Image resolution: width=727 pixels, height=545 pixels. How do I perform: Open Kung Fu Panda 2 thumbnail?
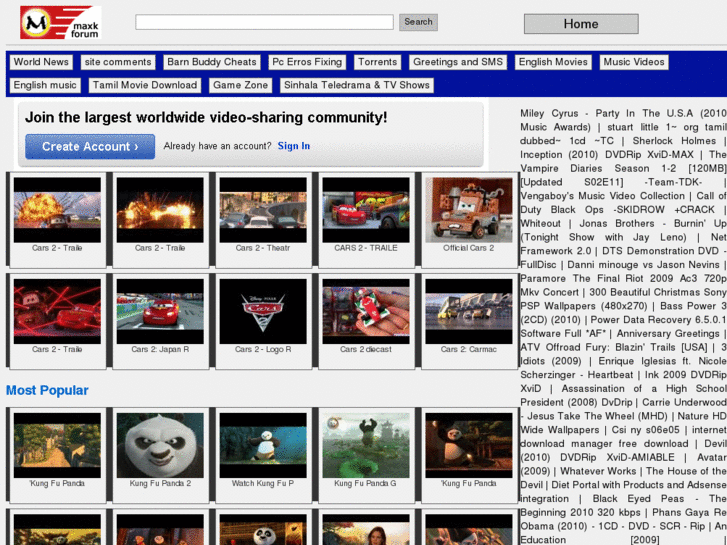coord(160,445)
